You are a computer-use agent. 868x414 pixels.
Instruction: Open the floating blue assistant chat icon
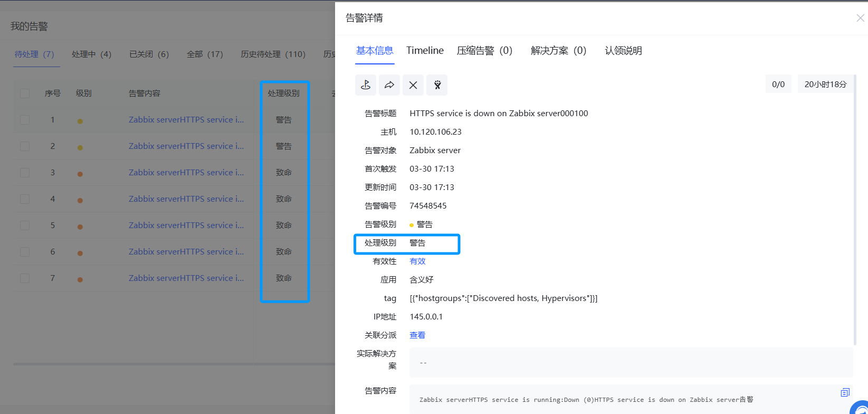coord(861,409)
